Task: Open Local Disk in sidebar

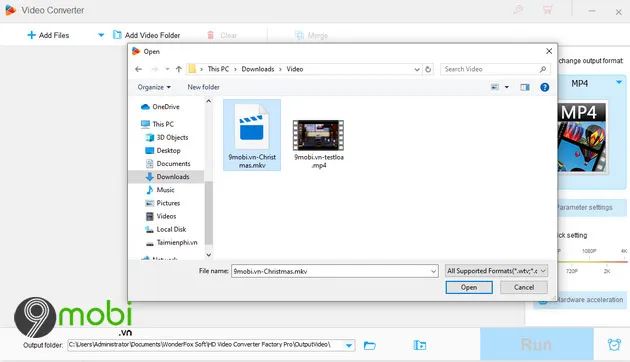Action: tap(165, 229)
